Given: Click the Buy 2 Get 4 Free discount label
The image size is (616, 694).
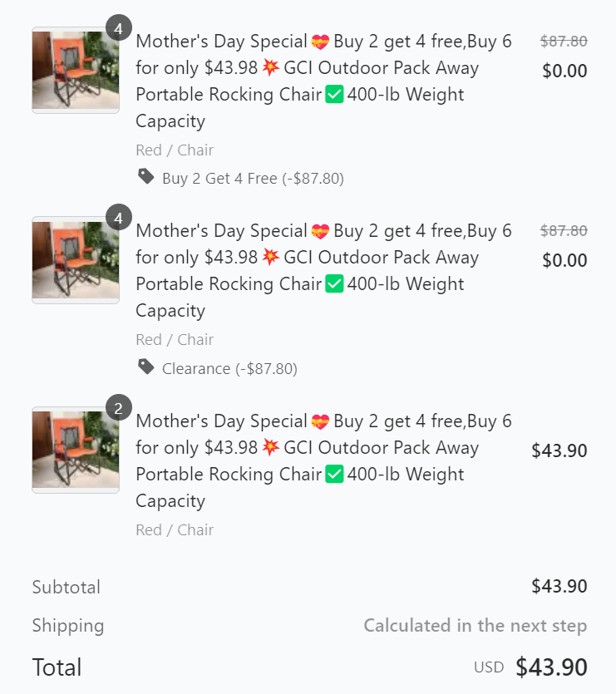Looking at the screenshot, I should point(253,179).
